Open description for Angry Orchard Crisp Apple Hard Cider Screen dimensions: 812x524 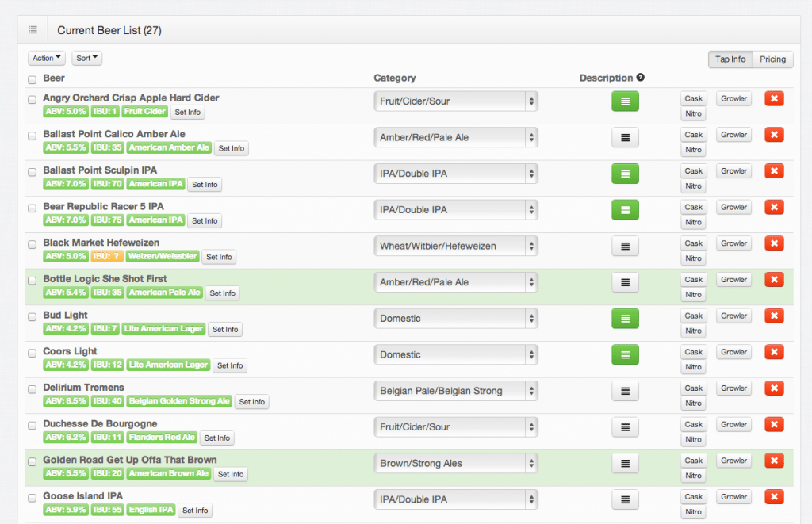pyautogui.click(x=625, y=101)
